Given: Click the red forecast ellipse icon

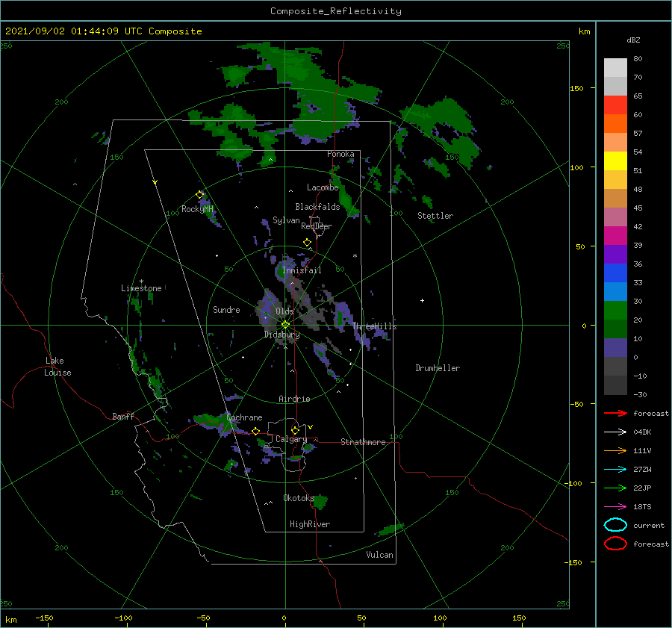Looking at the screenshot, I should tap(615, 544).
